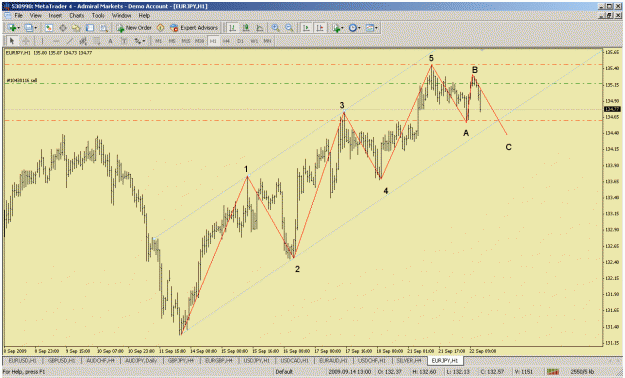Open the Insert menu
Viewport: 625px width, 378px height.
(x=55, y=16)
